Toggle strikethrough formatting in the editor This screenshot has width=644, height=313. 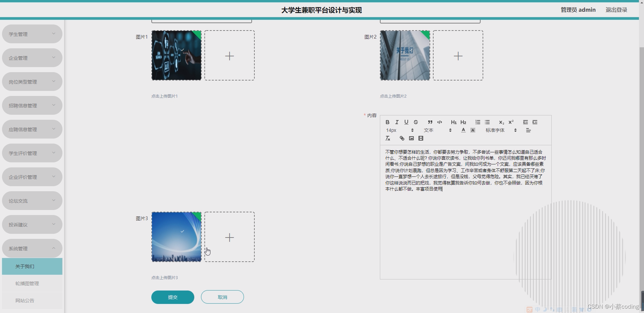coord(415,122)
